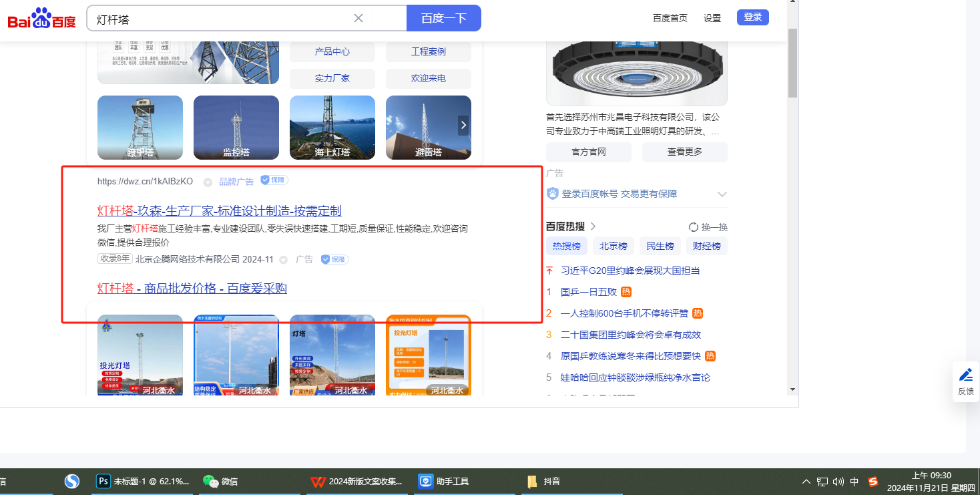
Task: Switch to Photoshop 未标题-1 in the taskbar
Action: pyautogui.click(x=143, y=481)
